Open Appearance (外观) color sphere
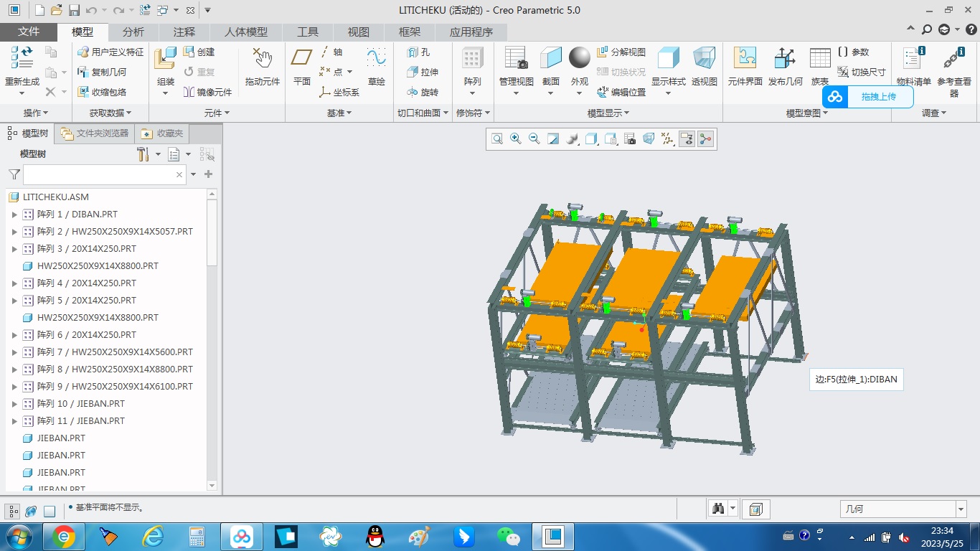The height and width of the screenshot is (551, 980). click(580, 58)
